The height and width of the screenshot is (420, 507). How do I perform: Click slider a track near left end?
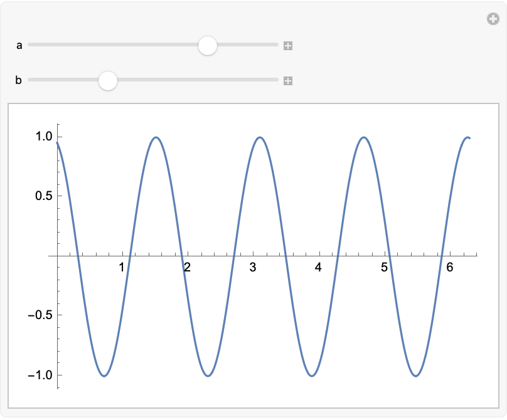tap(36, 45)
